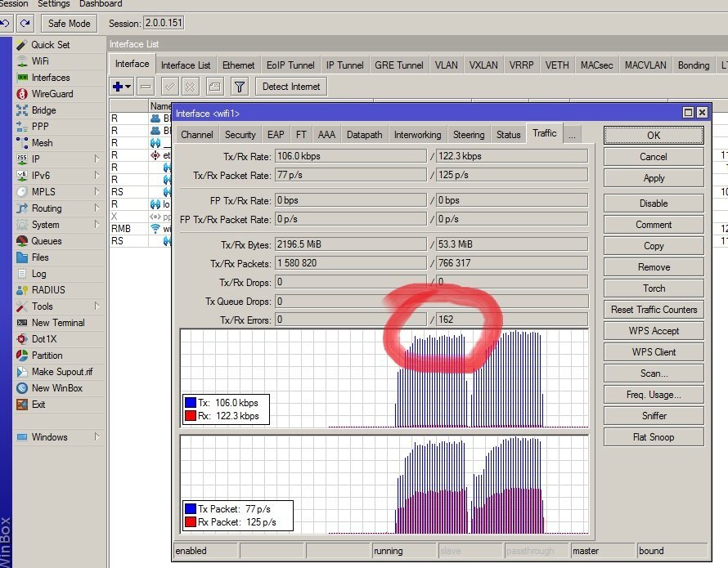The image size is (728, 568).
Task: Show more tabs via the ellipsis tab
Action: (572, 135)
